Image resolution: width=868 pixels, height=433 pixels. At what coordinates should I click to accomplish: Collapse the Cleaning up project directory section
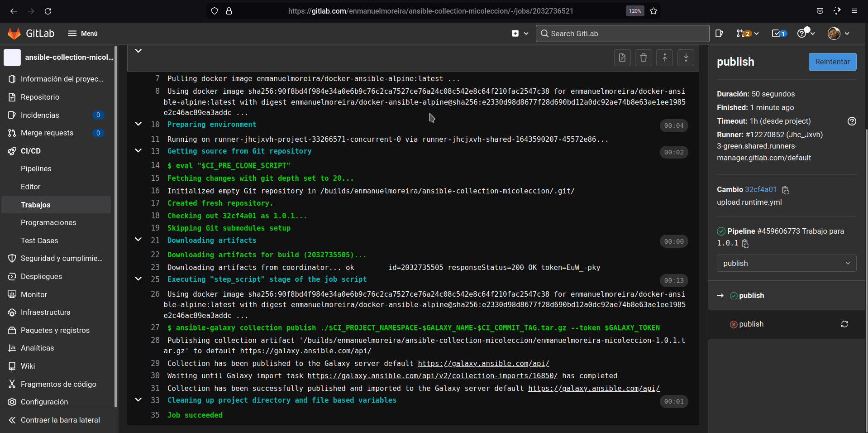[138, 399]
